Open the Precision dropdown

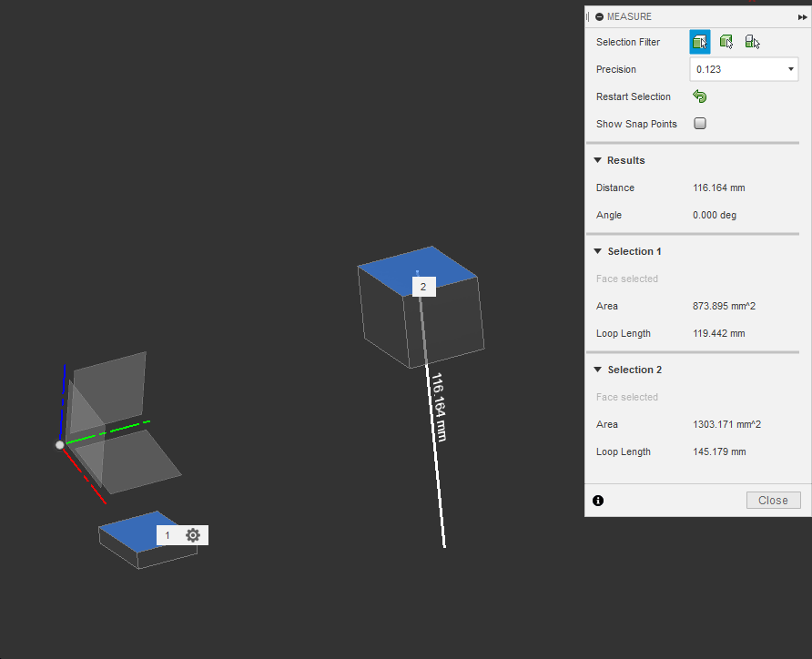(x=744, y=69)
